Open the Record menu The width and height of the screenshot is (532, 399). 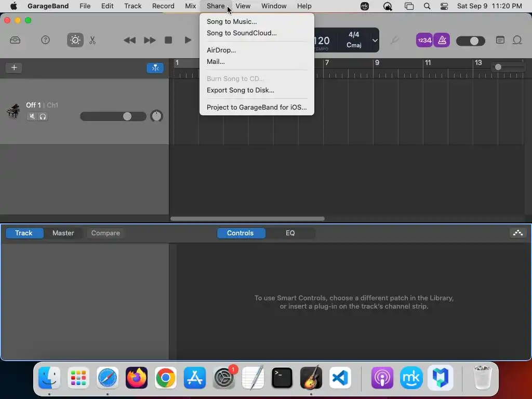pos(163,6)
